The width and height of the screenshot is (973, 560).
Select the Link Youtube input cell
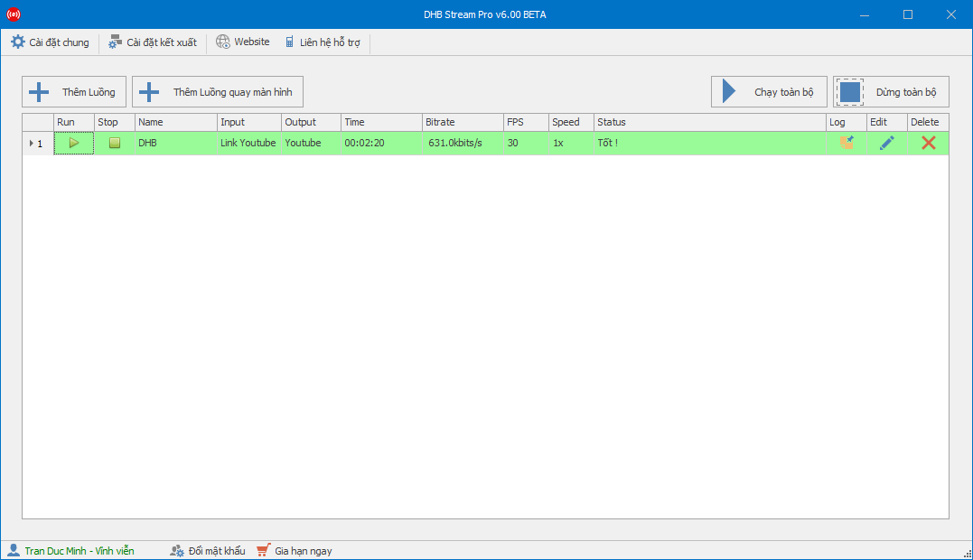coord(249,143)
